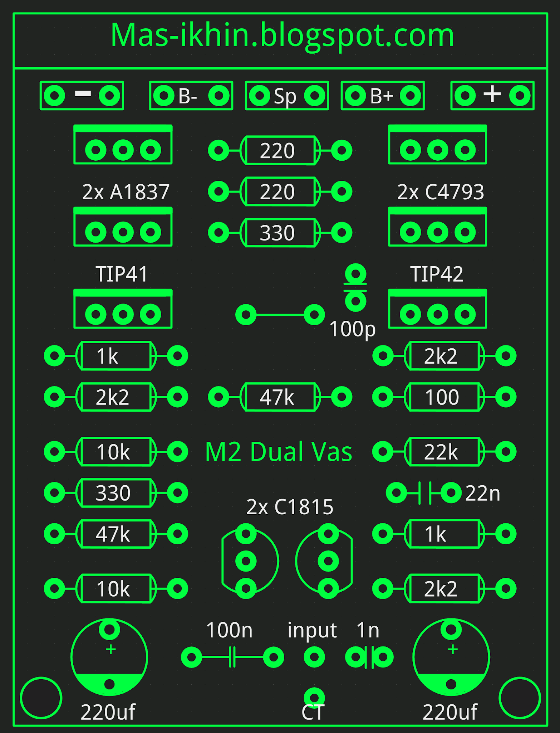The height and width of the screenshot is (733, 560).
Task: Select the left 220uf electrolytic capacitor footprint
Action: [109, 657]
